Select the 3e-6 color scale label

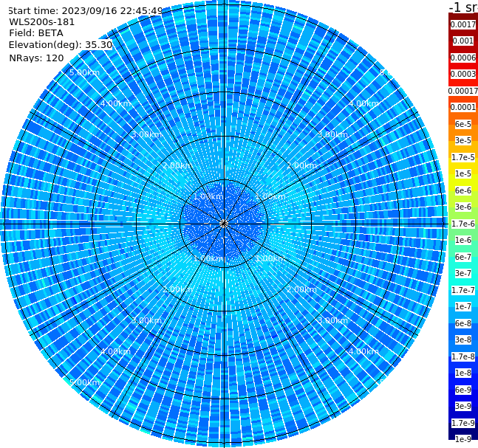(x=463, y=207)
